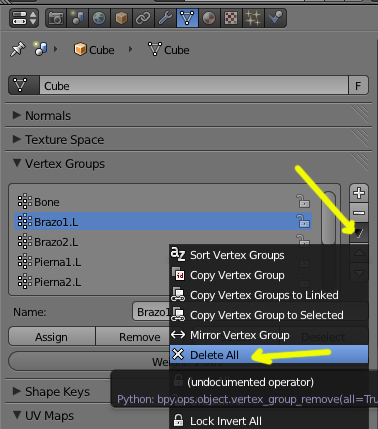The height and width of the screenshot is (429, 378).
Task: Open the World properties globe tab
Action: [99, 18]
